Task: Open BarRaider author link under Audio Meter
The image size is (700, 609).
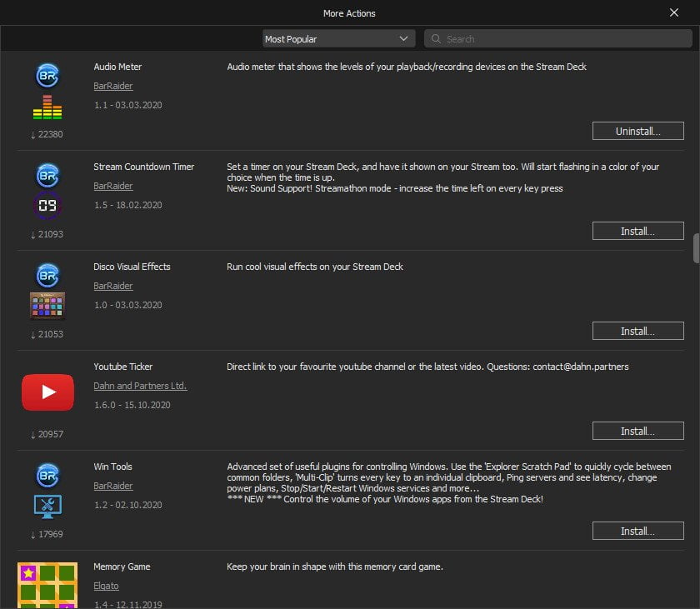Action: pyautogui.click(x=113, y=86)
